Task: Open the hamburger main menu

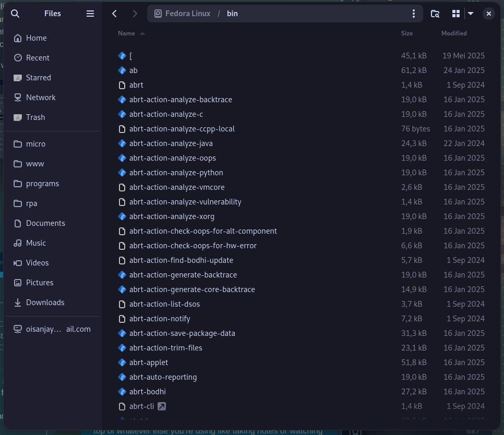Action: click(x=90, y=14)
